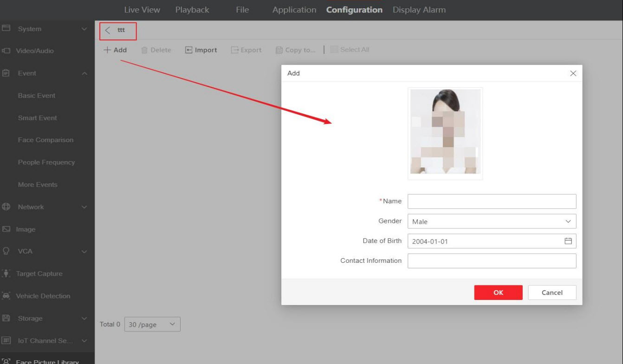Click the back arrow next to ttt
623x364 pixels.
(108, 31)
